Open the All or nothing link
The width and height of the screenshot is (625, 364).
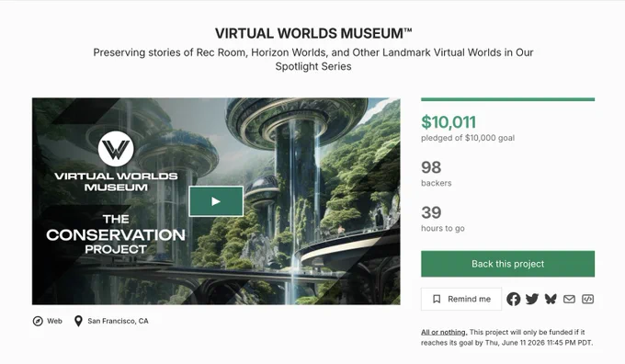444,332
